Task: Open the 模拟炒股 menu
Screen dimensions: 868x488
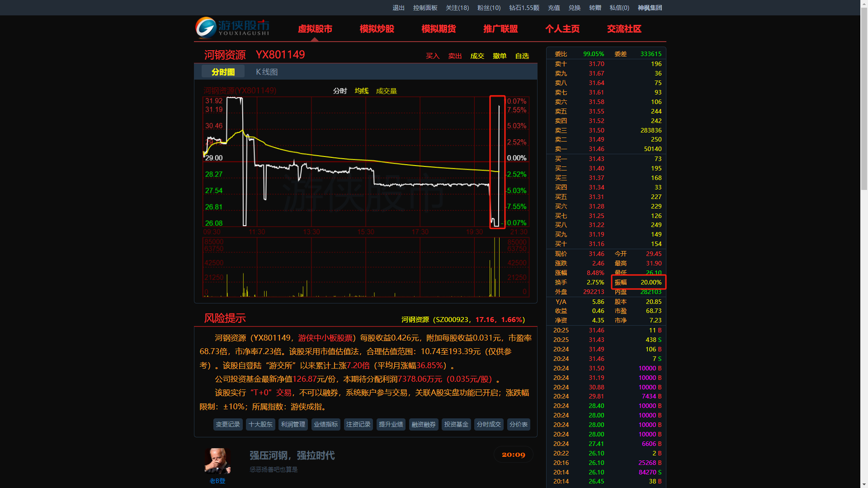Action: tap(377, 29)
